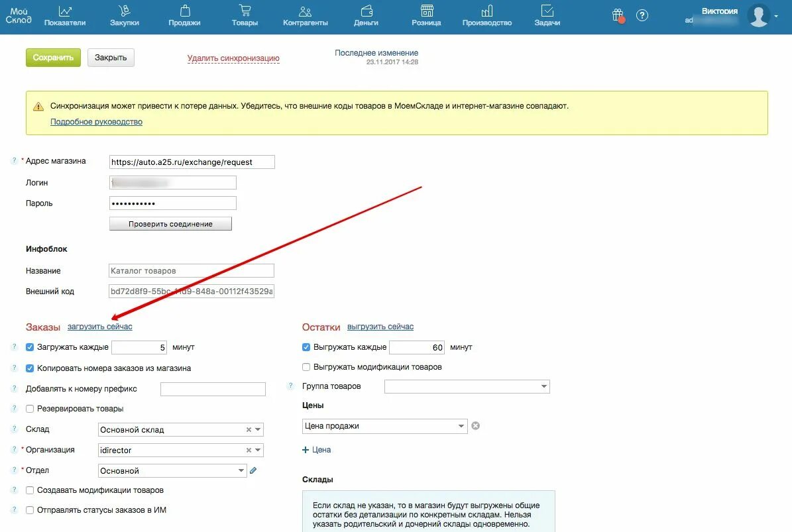Show help hint for Группа товаров
Viewport: 792px width, 532px height.
click(290, 386)
